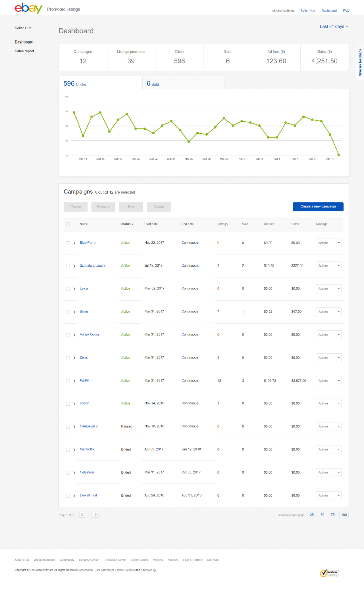Open Actions menu for FujiFilm

click(x=329, y=381)
